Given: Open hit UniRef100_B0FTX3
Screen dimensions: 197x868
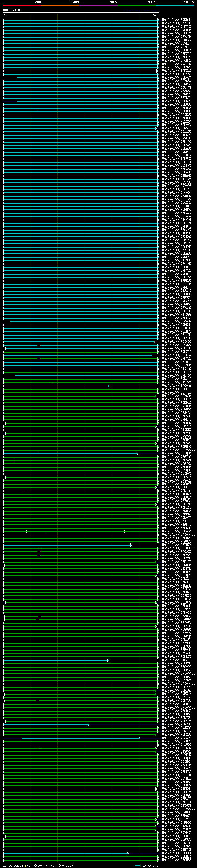Looking at the screenshot, I should tap(176, 26).
